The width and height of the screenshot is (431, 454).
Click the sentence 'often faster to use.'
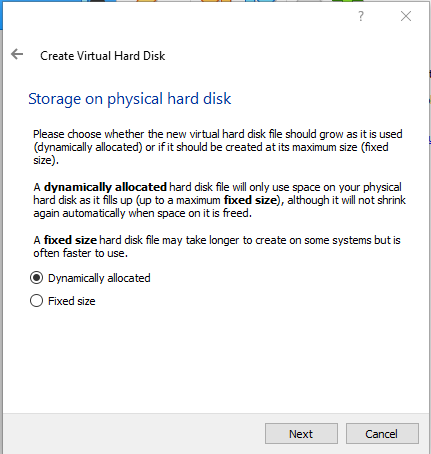(x=80, y=253)
